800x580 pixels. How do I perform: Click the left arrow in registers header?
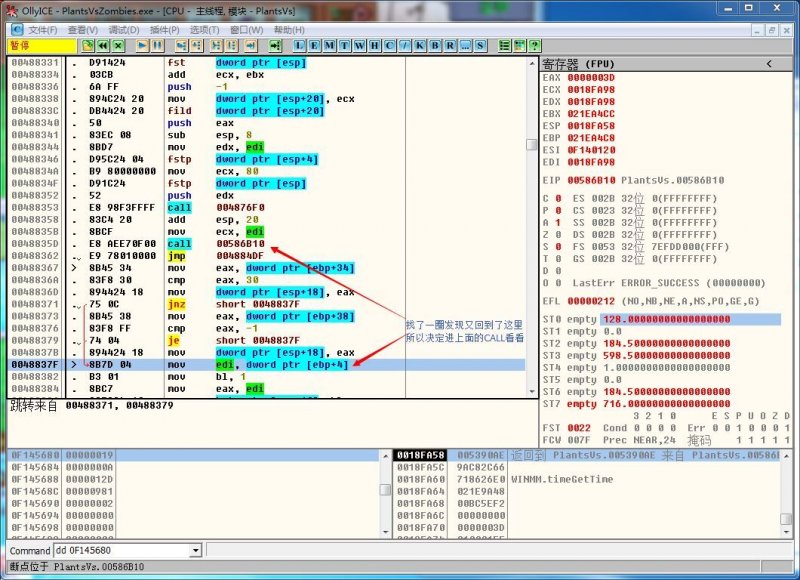[769, 64]
